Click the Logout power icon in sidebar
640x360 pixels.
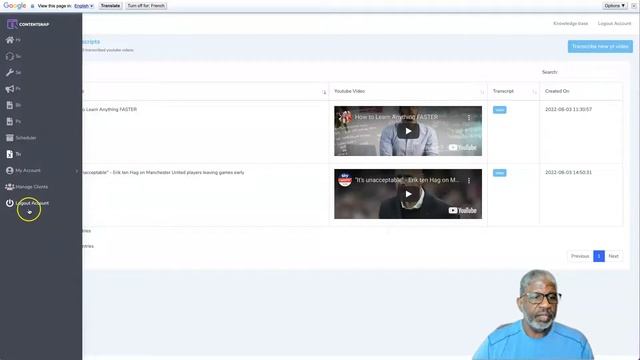click(10, 203)
